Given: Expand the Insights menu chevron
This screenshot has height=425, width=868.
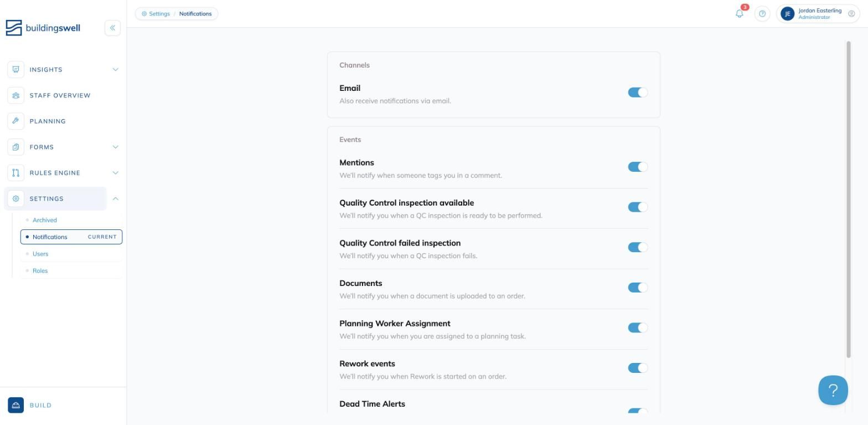Looking at the screenshot, I should 115,69.
